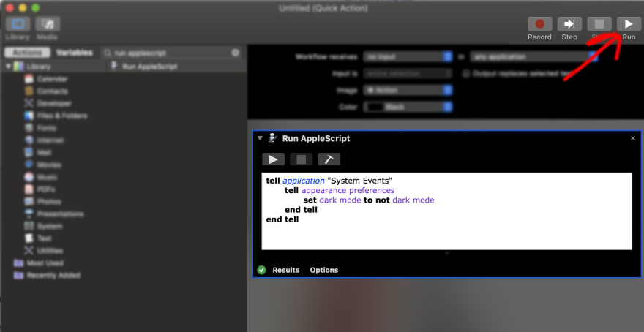The height and width of the screenshot is (332, 644).
Task: Select the Fonts category icon
Action: tap(29, 128)
